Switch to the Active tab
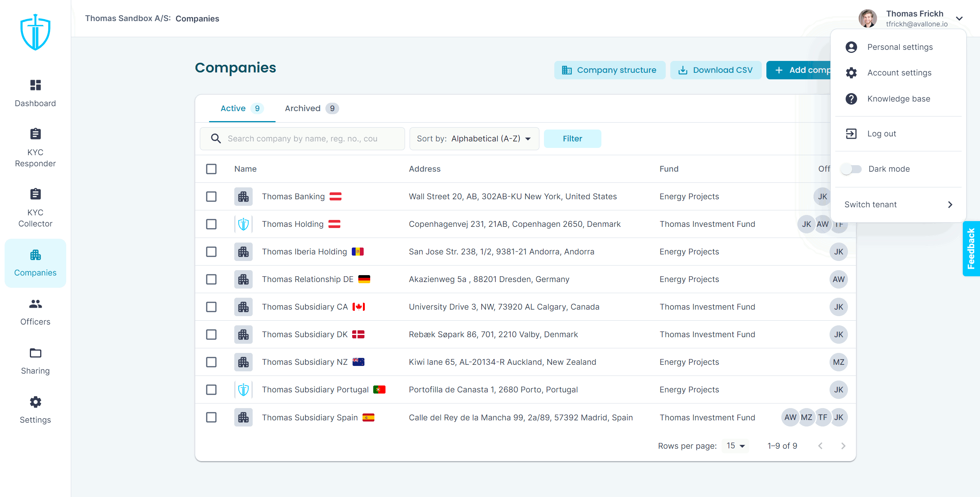The image size is (980, 497). tap(242, 108)
